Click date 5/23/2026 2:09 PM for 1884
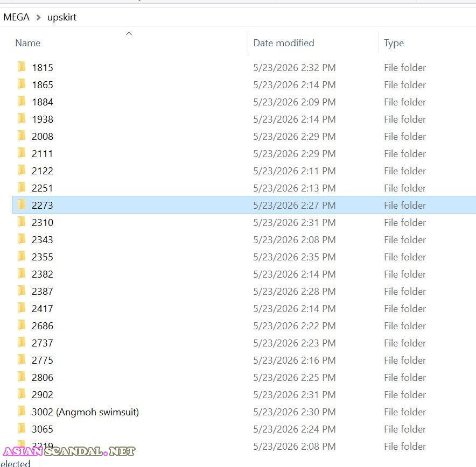Image resolution: width=476 pixels, height=467 pixels. point(295,102)
